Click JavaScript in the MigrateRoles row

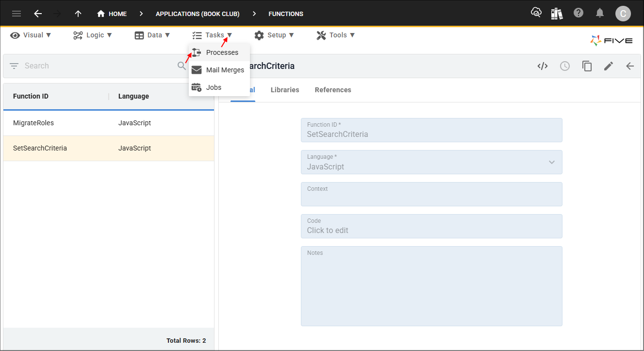tap(134, 123)
